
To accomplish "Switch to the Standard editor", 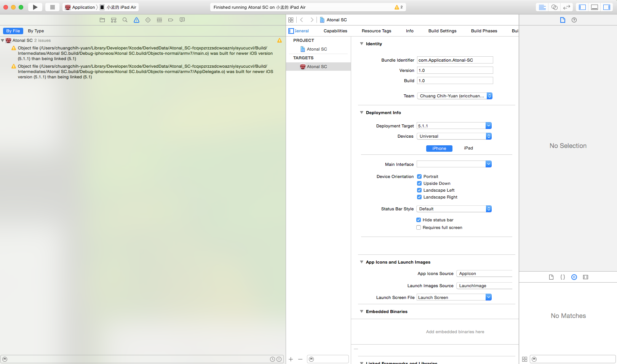I will 542,7.
